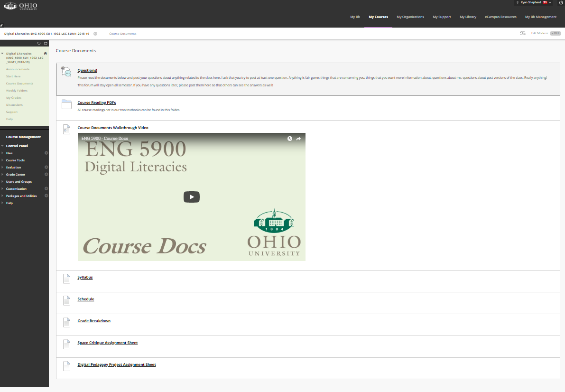Image resolution: width=565 pixels, height=392 pixels.
Task: Click Course Documents Walkthrough Video item icon
Action: point(67,129)
